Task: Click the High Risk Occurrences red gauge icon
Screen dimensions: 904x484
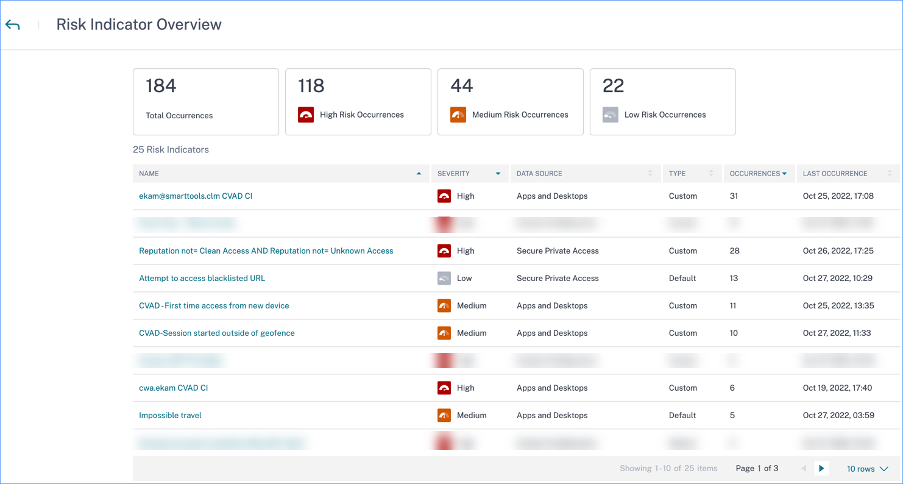Action: 306,115
